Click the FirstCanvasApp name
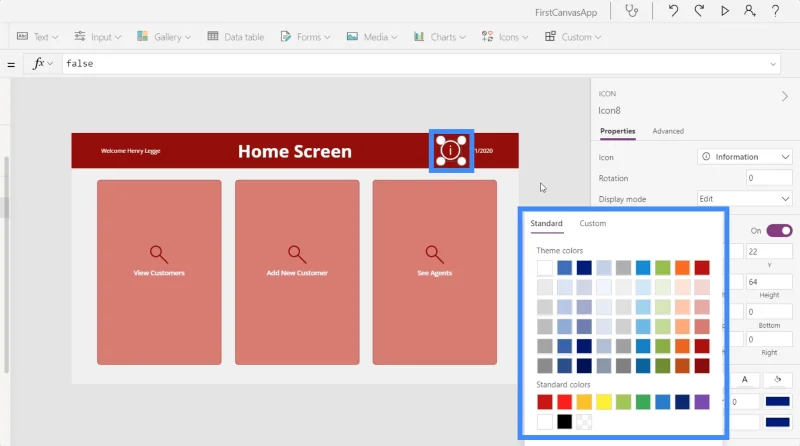Image resolution: width=800 pixels, height=446 pixels. click(x=566, y=12)
